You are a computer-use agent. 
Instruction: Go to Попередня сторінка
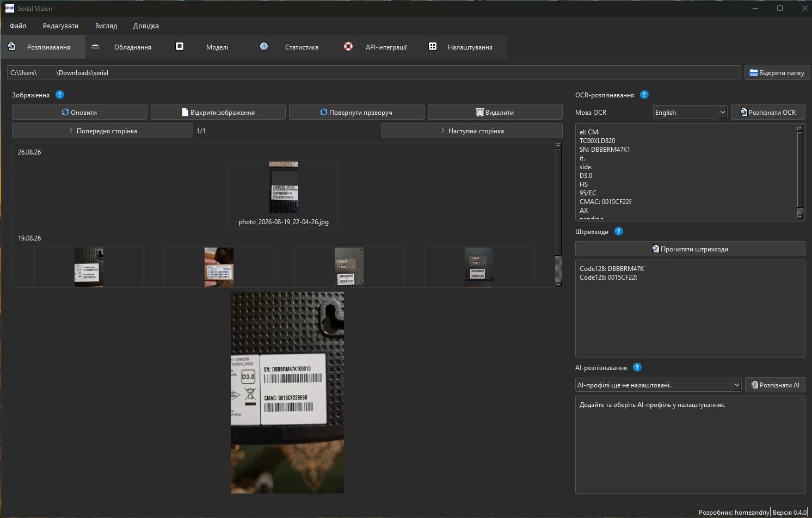click(x=102, y=131)
